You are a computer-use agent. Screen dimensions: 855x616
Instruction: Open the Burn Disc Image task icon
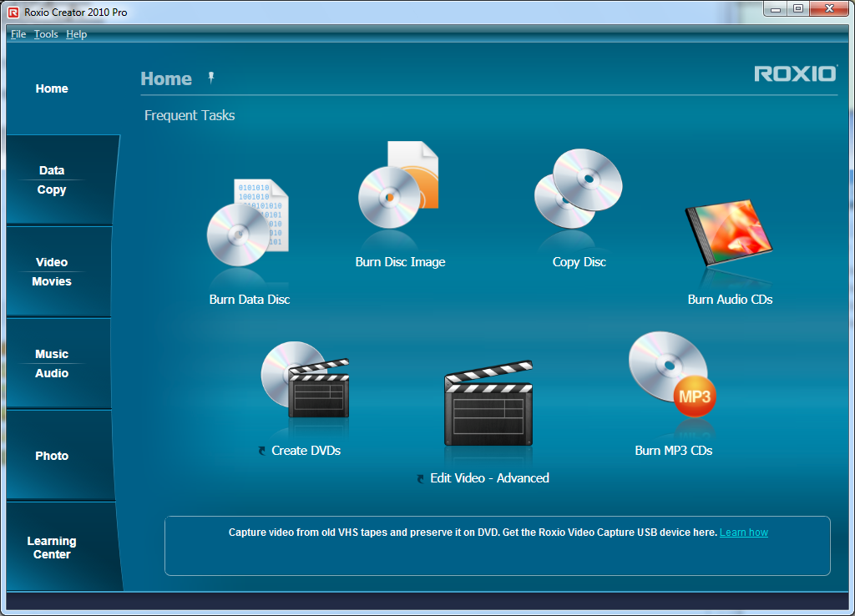coord(399,188)
